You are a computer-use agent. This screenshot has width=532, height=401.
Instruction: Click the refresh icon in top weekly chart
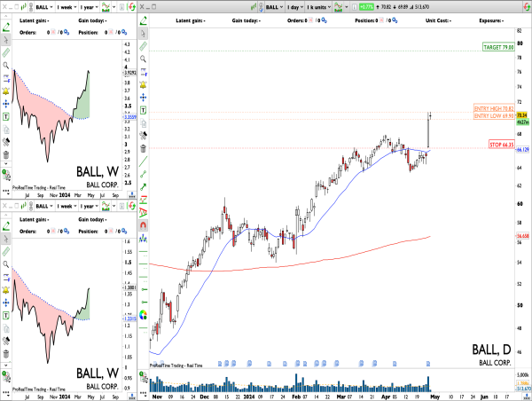click(x=132, y=7)
